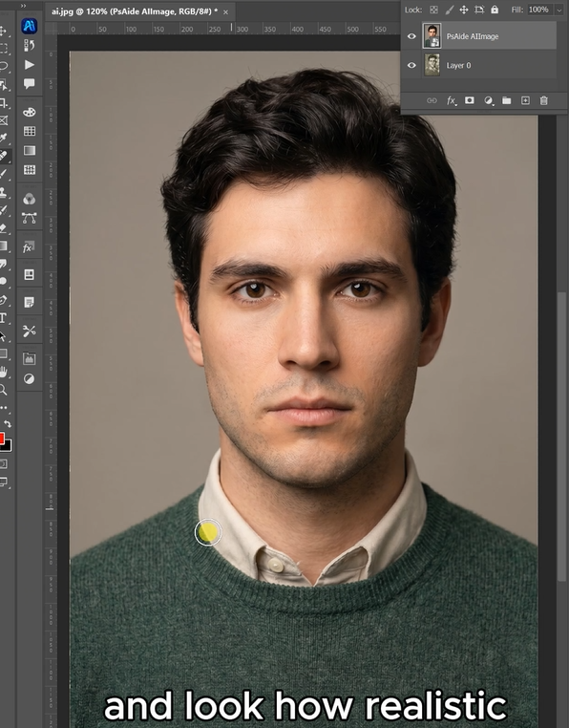Hide the PsAide AIImage layer
This screenshot has width=569, height=728.
click(x=411, y=36)
